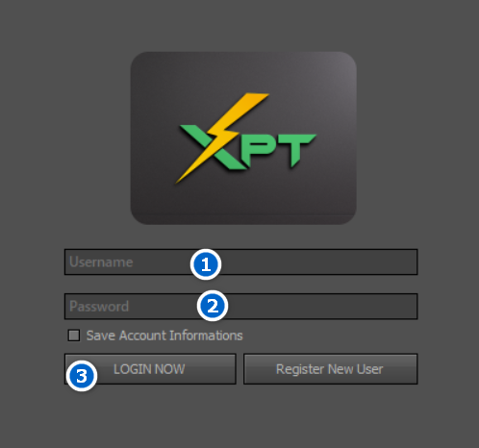Open Register New User
Viewport: 479px width, 448px height.
click(x=330, y=369)
